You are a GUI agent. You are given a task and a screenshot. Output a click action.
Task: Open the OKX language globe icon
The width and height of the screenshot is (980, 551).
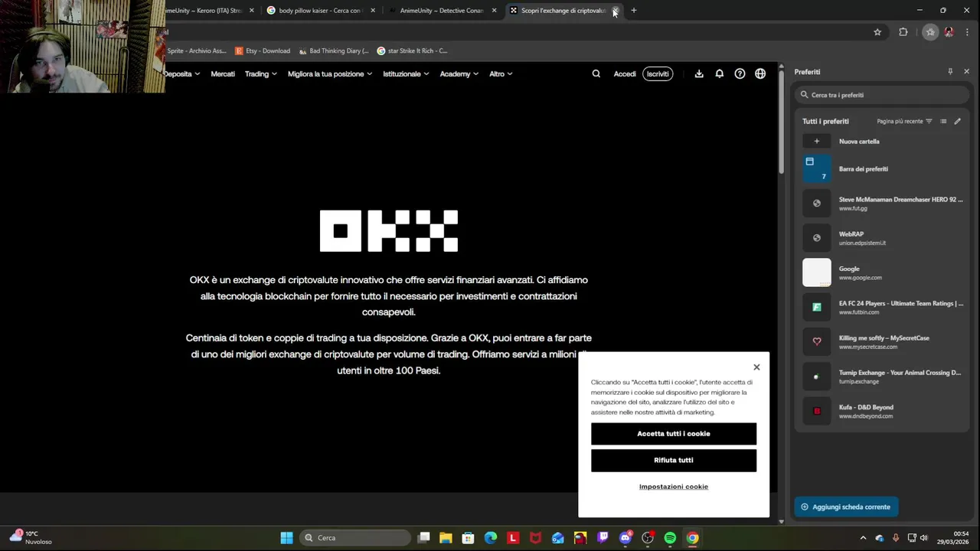(760, 74)
